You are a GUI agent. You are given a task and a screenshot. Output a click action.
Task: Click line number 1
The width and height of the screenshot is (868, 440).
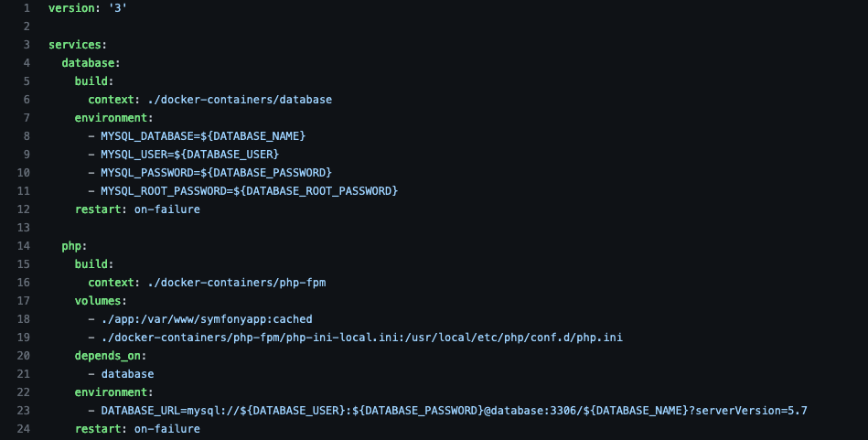coord(27,7)
